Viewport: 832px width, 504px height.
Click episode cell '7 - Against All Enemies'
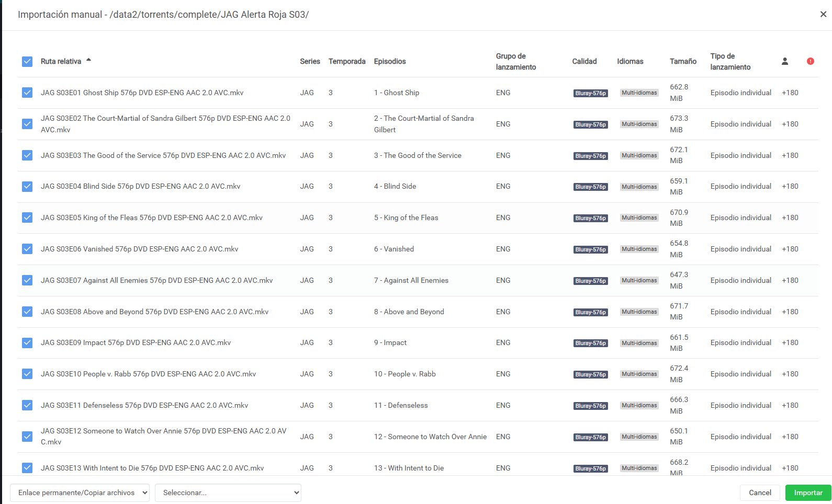pyautogui.click(x=411, y=280)
